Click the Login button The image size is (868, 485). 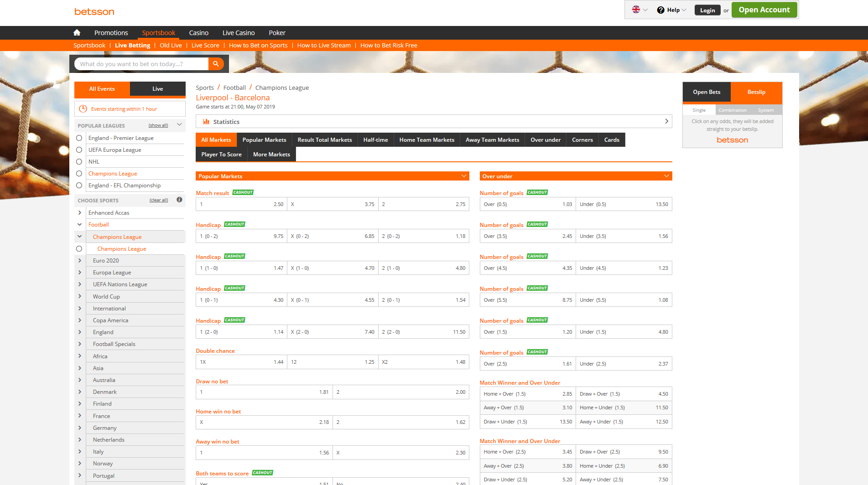tap(707, 10)
